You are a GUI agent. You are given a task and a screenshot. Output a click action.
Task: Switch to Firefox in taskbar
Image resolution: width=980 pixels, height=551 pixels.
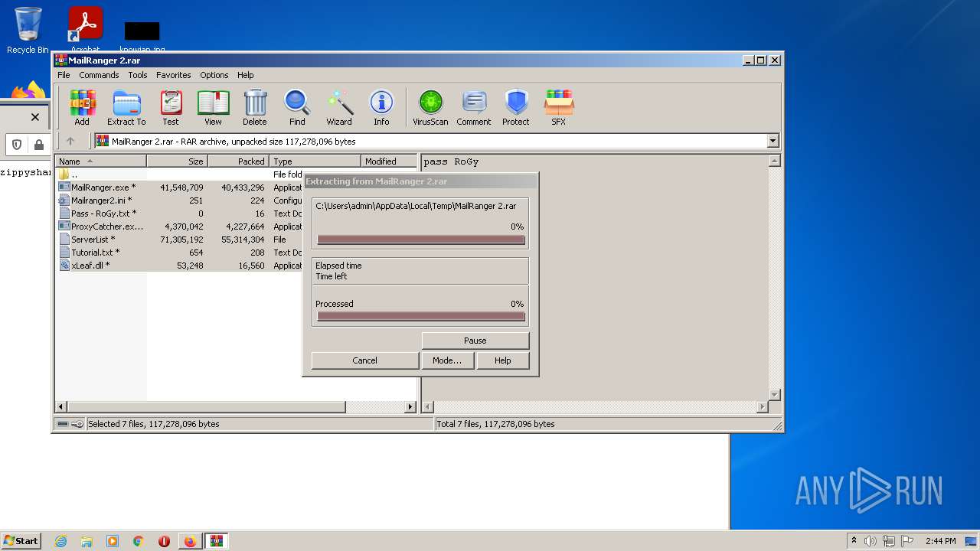click(x=190, y=541)
